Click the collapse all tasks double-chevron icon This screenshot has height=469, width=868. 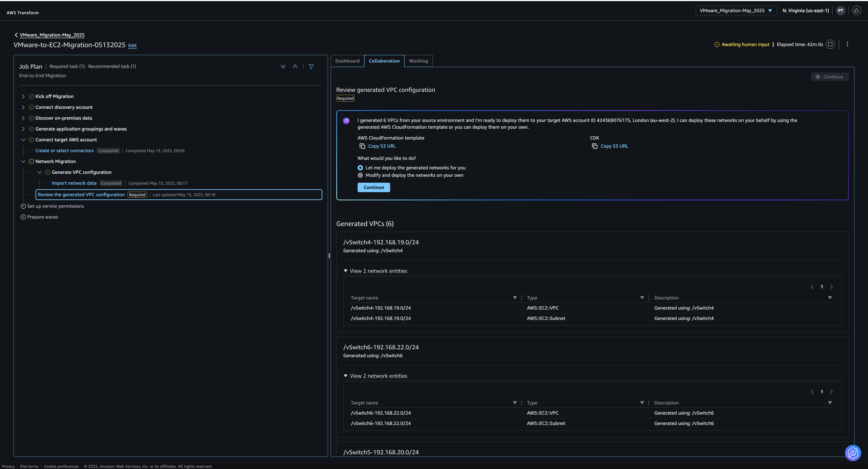point(295,66)
